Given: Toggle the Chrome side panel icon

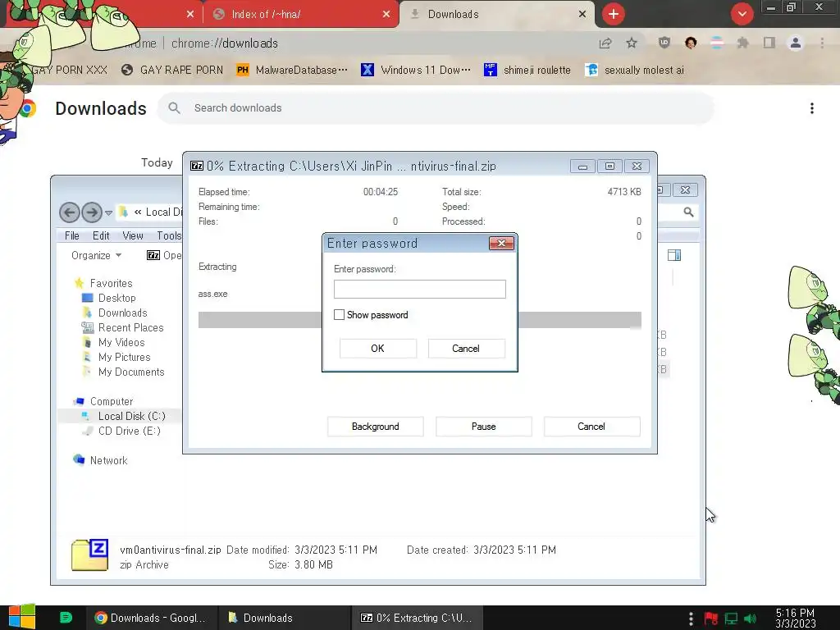Looking at the screenshot, I should (x=769, y=43).
